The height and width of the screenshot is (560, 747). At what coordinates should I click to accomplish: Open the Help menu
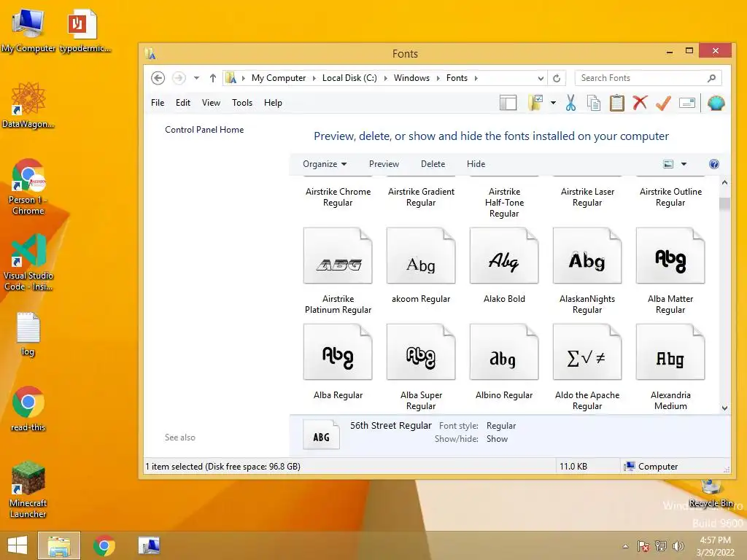click(273, 103)
